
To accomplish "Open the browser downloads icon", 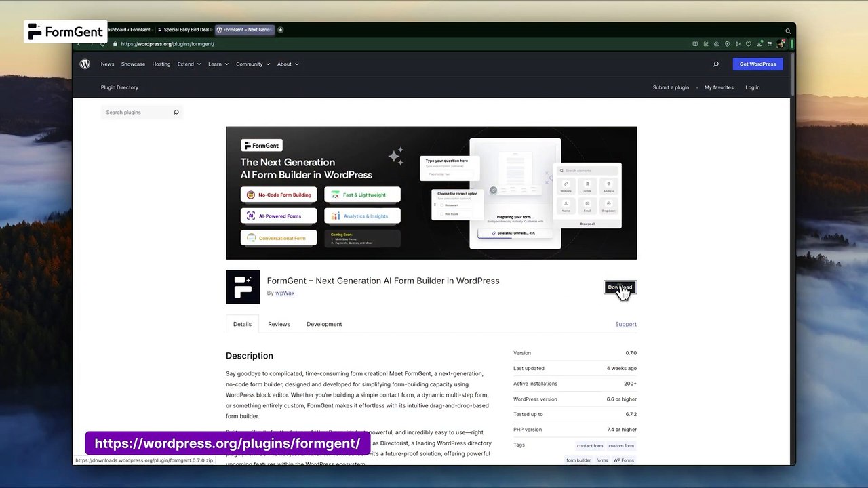I will 759,44.
